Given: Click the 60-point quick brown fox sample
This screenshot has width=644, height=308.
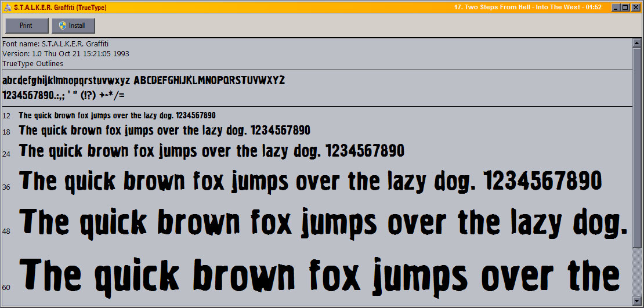Looking at the screenshot, I should coord(320,277).
